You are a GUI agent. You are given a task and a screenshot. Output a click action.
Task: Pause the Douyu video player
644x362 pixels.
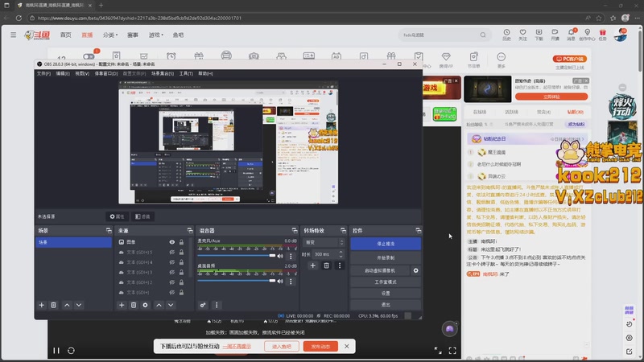pyautogui.click(x=56, y=351)
